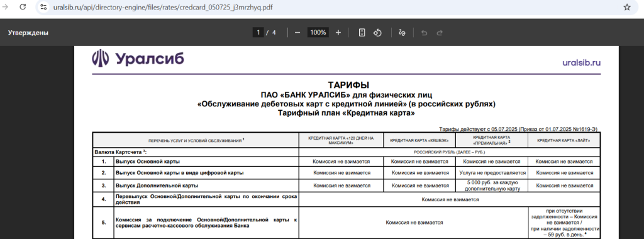Click total page count 4 in toolbar
Viewport: 644px width, 239px height.
point(274,33)
